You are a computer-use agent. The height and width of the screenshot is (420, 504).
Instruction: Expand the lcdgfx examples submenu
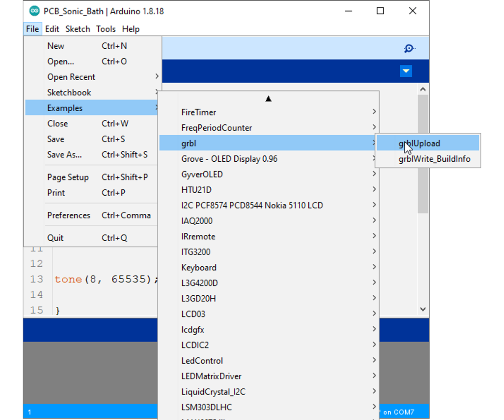(x=269, y=330)
